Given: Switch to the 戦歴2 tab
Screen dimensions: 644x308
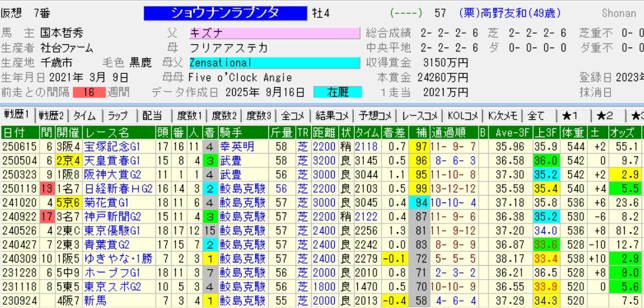Looking at the screenshot, I should point(52,115).
